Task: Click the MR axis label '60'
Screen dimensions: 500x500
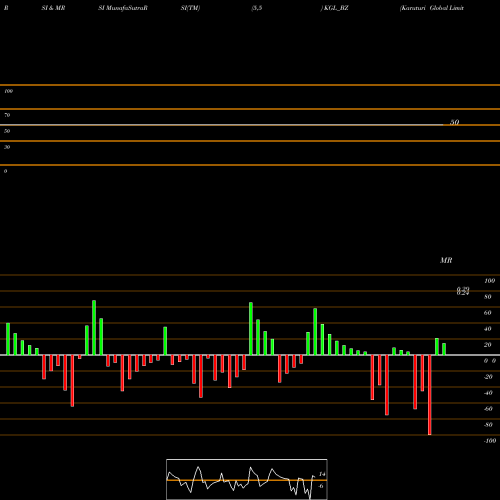Action: coord(488,313)
